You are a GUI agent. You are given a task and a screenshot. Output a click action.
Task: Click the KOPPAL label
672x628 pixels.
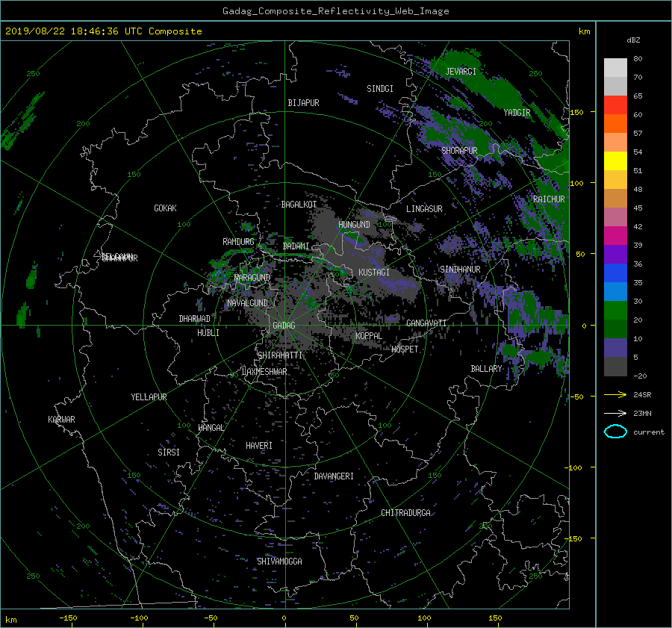[369, 336]
